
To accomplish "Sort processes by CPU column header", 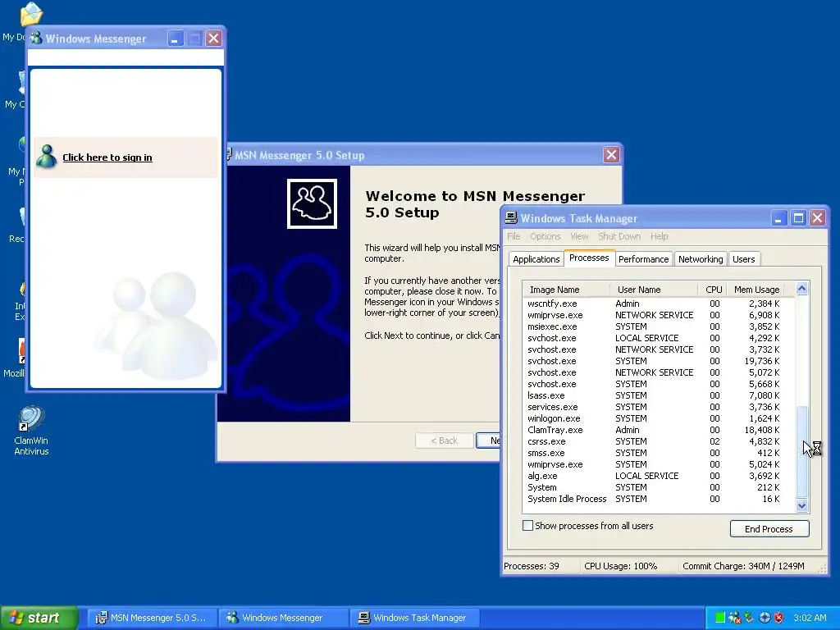I will click(x=714, y=290).
